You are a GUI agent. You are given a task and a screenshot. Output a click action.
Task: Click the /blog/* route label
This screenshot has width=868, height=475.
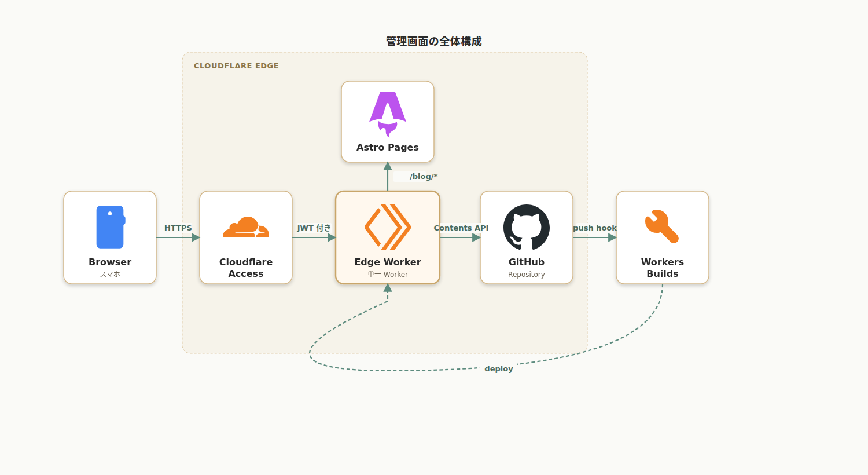tap(424, 176)
